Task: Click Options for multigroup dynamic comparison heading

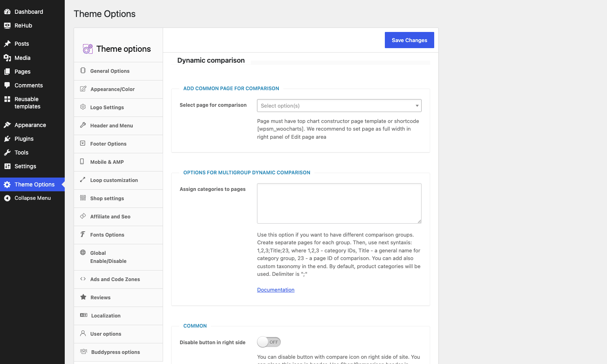Action: (247, 173)
